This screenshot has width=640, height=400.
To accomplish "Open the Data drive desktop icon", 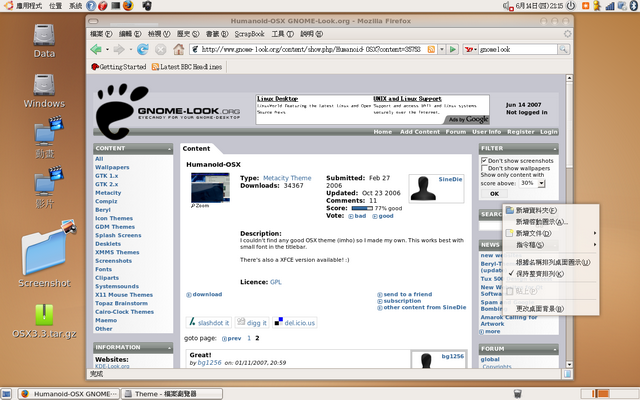I will 44,41.
